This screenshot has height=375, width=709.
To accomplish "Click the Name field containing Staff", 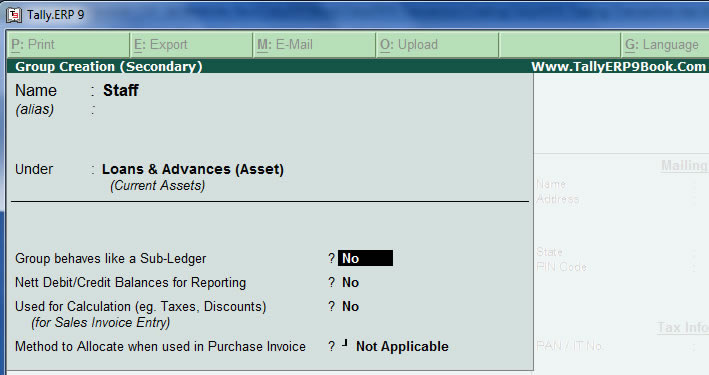I will click(121, 90).
